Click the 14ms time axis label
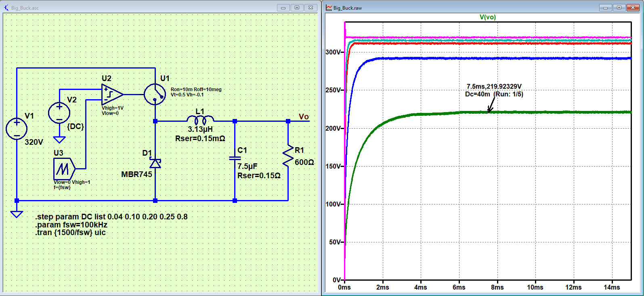 612,287
